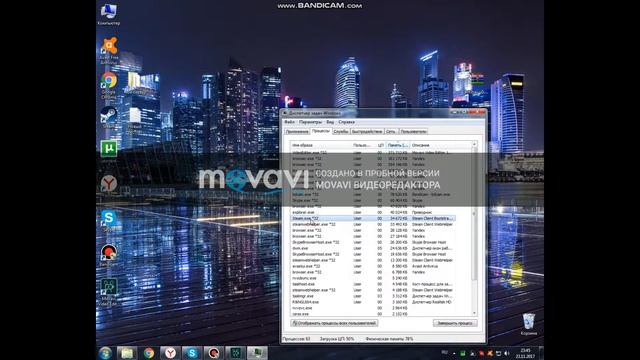Click the process list vertical scrollbar thumb
The image size is (640, 360).
coord(474,214)
